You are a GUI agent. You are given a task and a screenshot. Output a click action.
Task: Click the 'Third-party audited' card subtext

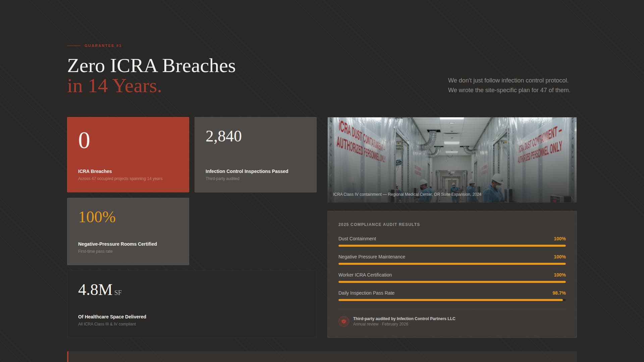(222, 179)
